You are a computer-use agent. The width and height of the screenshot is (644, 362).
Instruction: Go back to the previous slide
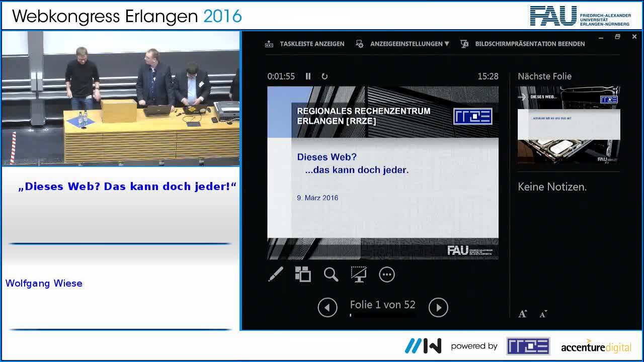pyautogui.click(x=328, y=307)
